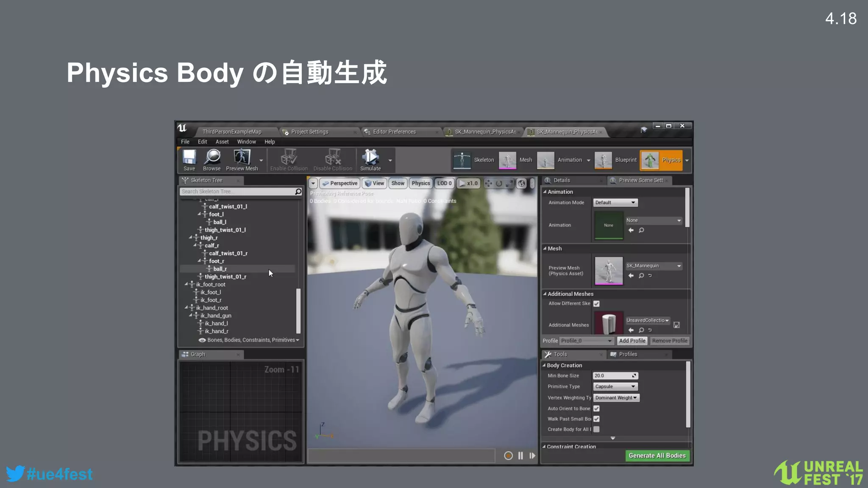Click Generate All Bodies button

(657, 455)
